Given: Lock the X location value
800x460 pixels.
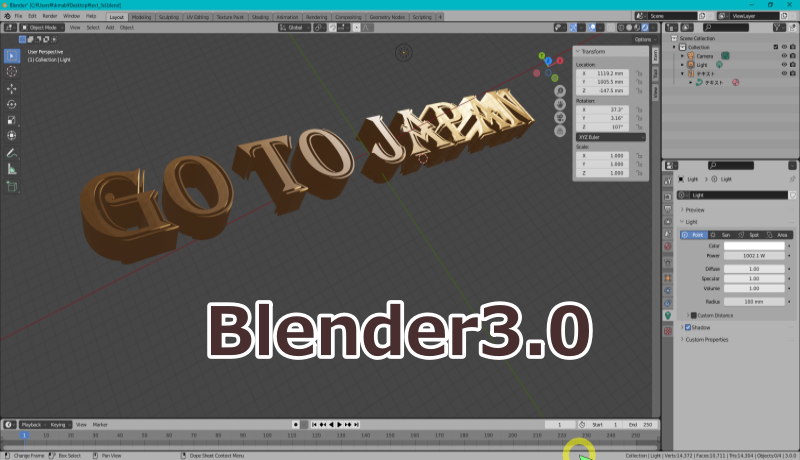Looking at the screenshot, I should pyautogui.click(x=639, y=73).
